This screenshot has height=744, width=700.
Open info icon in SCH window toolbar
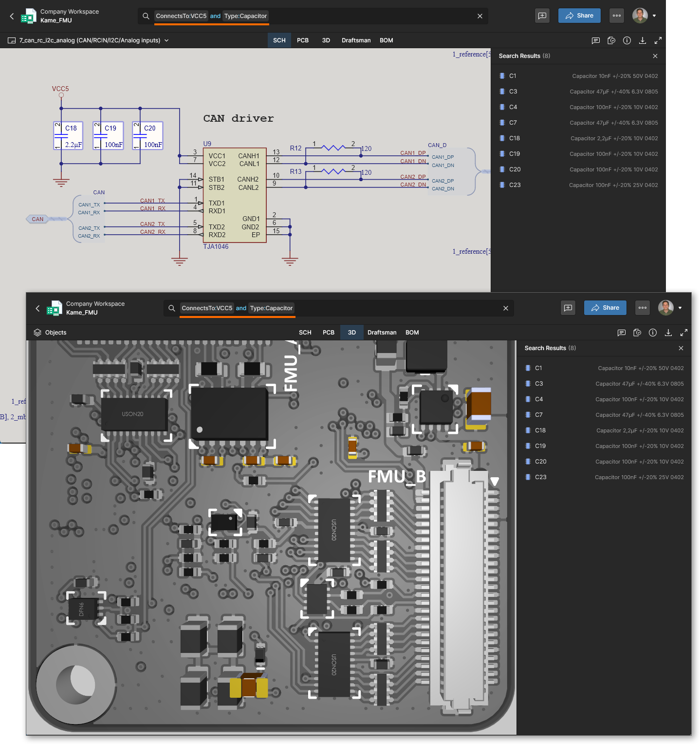(627, 40)
